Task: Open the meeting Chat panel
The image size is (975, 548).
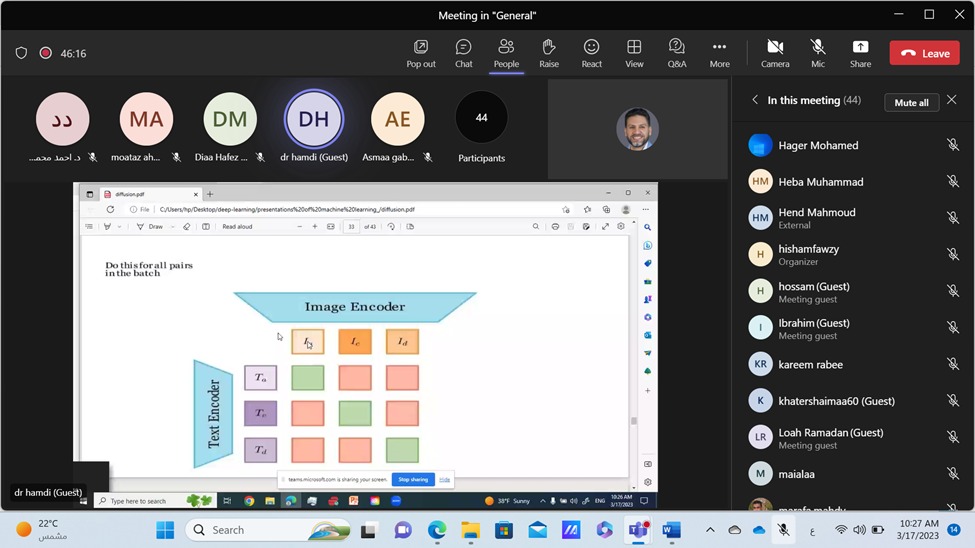Action: [463, 53]
